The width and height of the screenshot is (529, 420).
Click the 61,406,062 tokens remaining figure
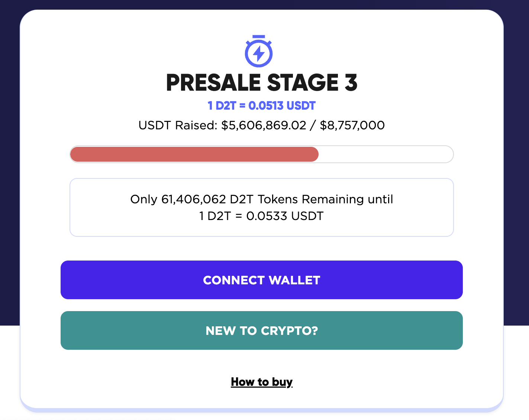point(194,199)
